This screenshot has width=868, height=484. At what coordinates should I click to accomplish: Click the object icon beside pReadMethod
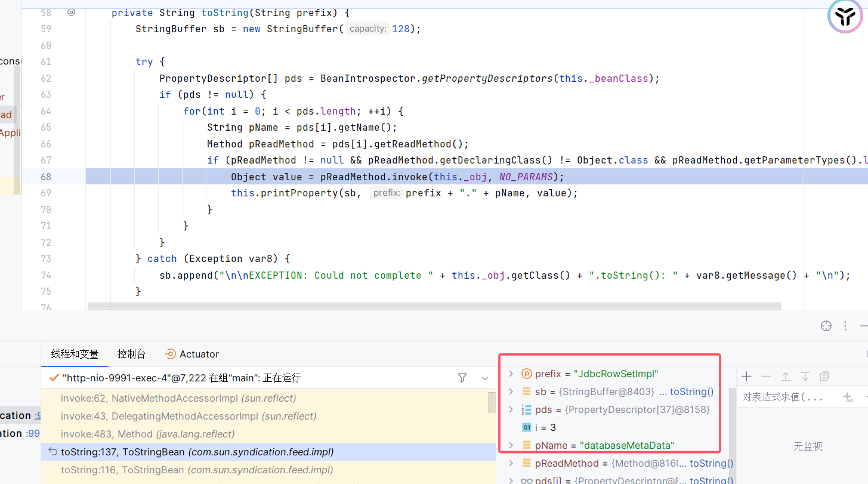(x=526, y=463)
